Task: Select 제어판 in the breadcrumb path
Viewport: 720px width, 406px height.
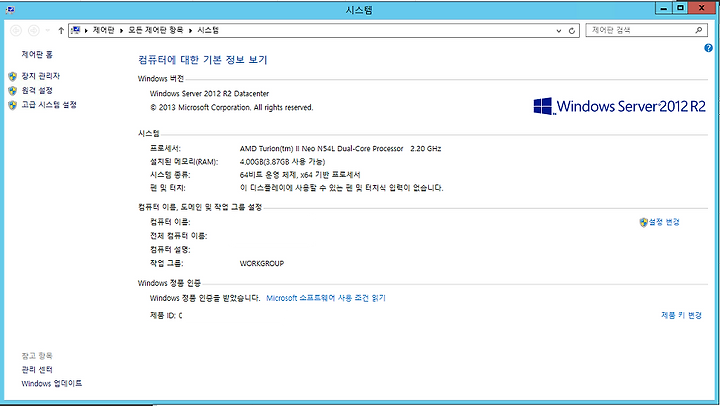Action: [103, 30]
